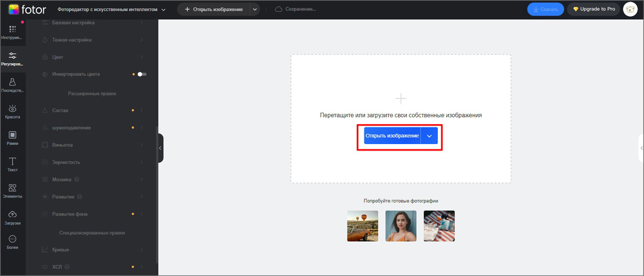Toggle the Инвертировать цвета switch
The height and width of the screenshot is (276, 644).
(x=142, y=74)
